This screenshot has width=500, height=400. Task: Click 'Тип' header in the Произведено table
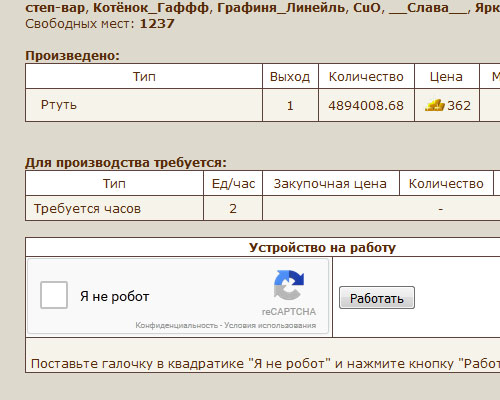(144, 77)
